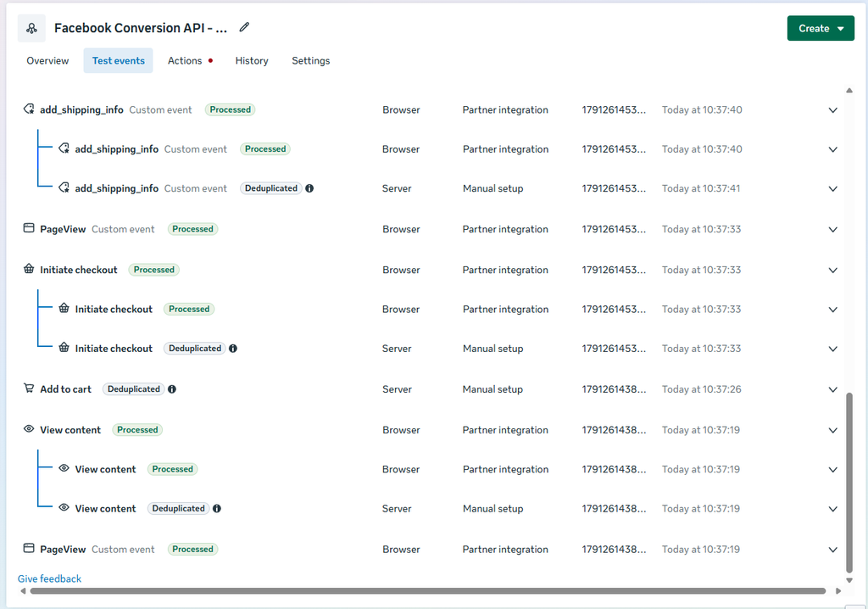Screen dimensions: 868x609
Task: Click the 'Today at 10:37:26' timestamp
Action: point(701,389)
